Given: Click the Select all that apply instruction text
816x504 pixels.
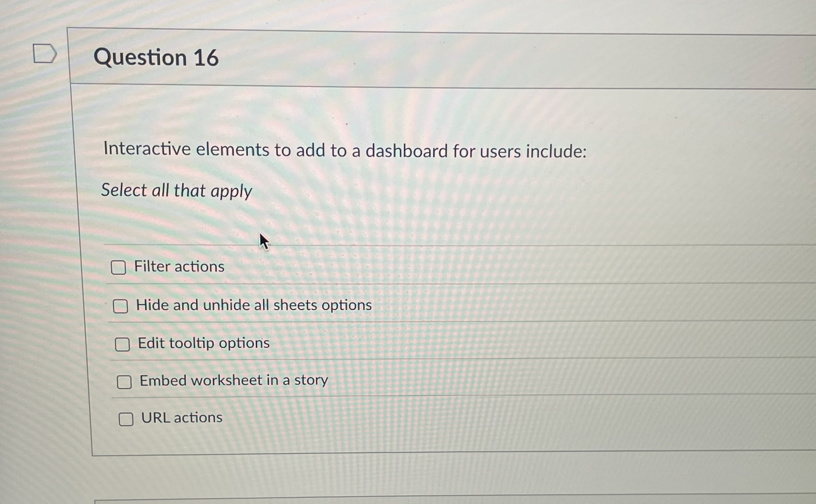Looking at the screenshot, I should pyautogui.click(x=177, y=190).
